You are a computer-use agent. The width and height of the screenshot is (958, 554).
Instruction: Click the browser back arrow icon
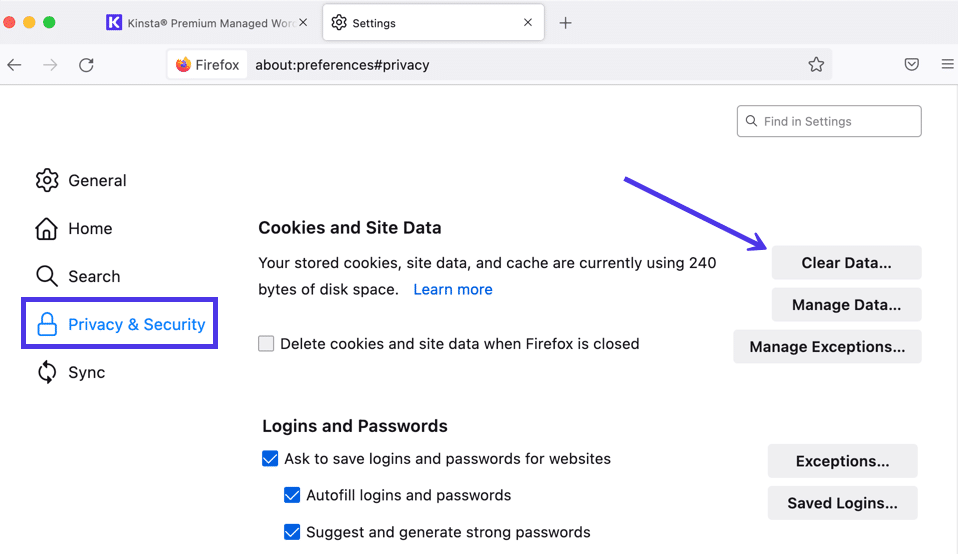pos(14,65)
